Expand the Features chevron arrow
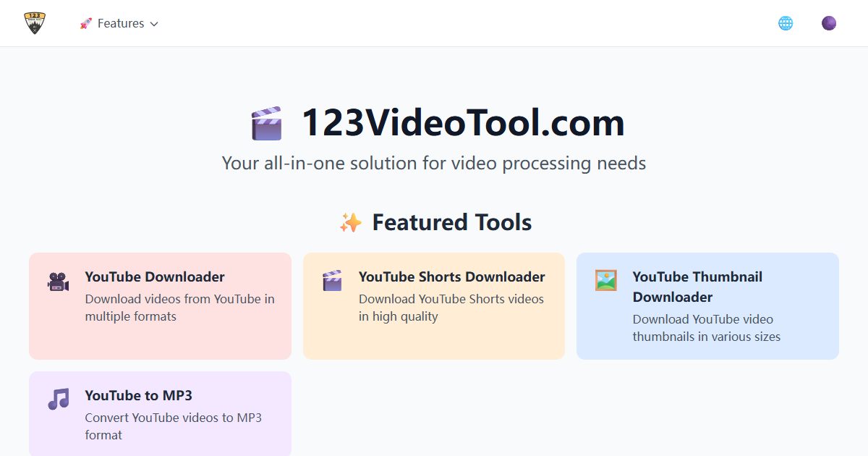The image size is (868, 456). (154, 24)
